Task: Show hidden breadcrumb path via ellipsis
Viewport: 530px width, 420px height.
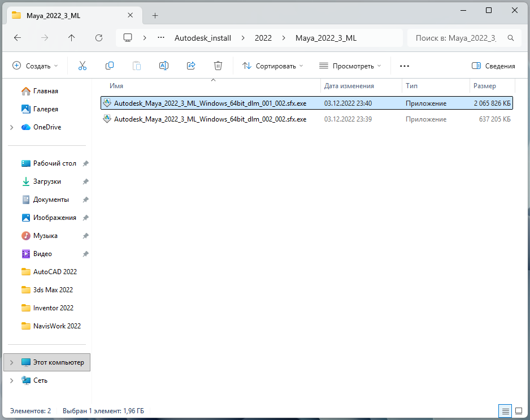Action: point(161,37)
